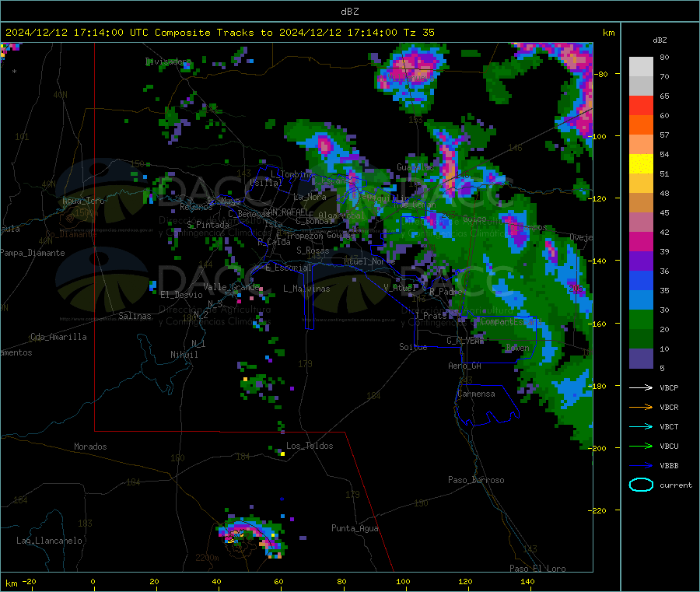Click the 'Paso_Barroso' map label
The image size is (700, 592).
[x=476, y=480]
